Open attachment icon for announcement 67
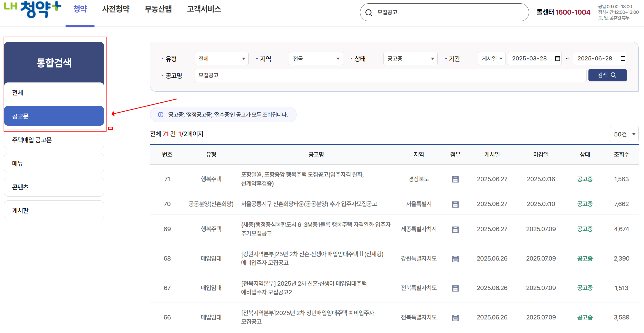Viewport: 644px width, 333px height. pyautogui.click(x=455, y=288)
